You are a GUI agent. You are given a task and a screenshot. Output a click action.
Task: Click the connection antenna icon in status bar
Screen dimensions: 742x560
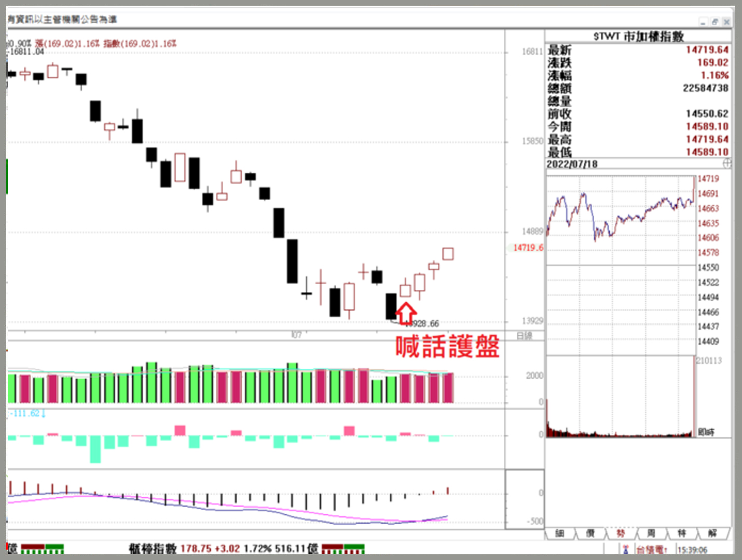click(625, 549)
